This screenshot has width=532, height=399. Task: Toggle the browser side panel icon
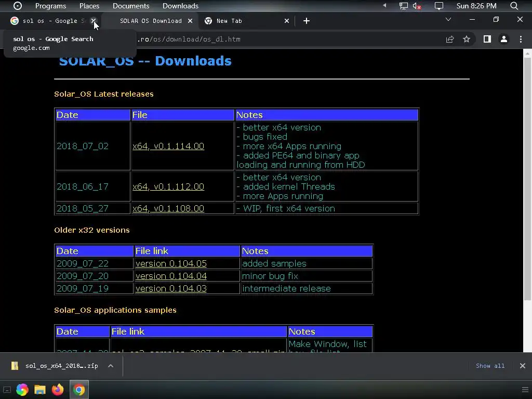coord(487,39)
